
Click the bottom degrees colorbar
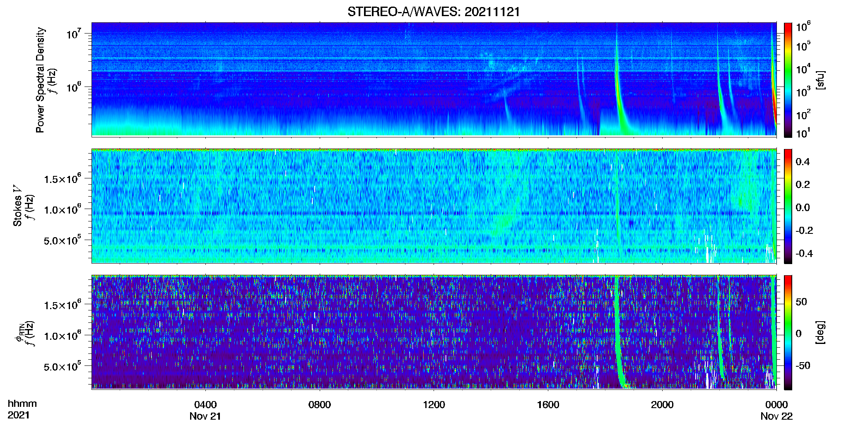coord(788,332)
